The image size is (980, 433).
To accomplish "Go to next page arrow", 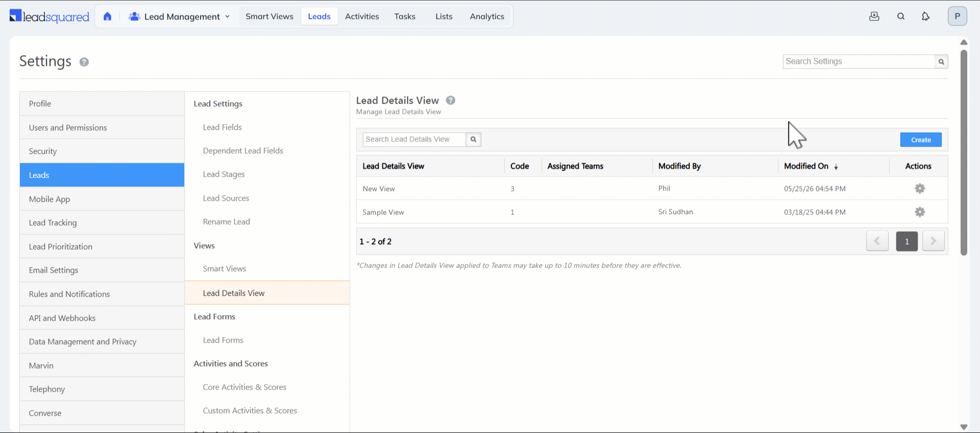I will pos(934,241).
